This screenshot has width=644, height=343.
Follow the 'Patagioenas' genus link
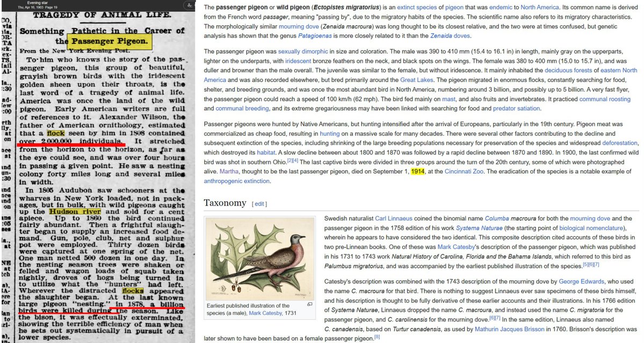[x=315, y=35]
